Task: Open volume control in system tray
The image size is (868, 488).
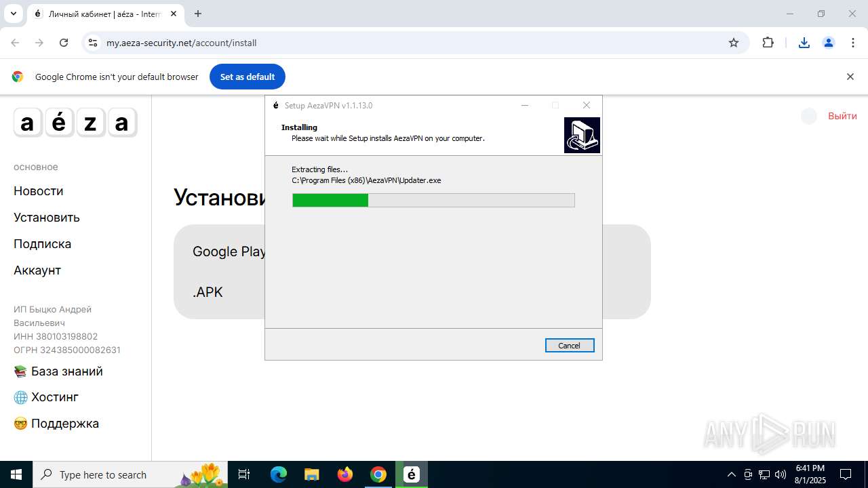Action: pos(781,474)
